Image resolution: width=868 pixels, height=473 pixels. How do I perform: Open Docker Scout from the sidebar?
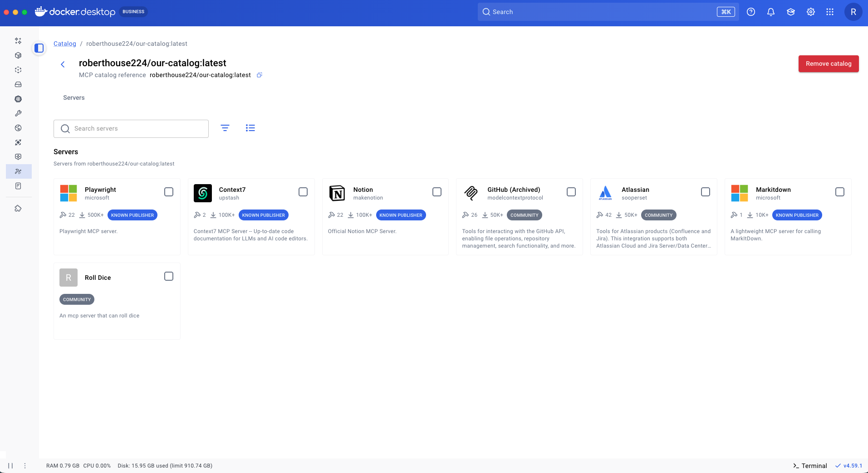pos(18,142)
